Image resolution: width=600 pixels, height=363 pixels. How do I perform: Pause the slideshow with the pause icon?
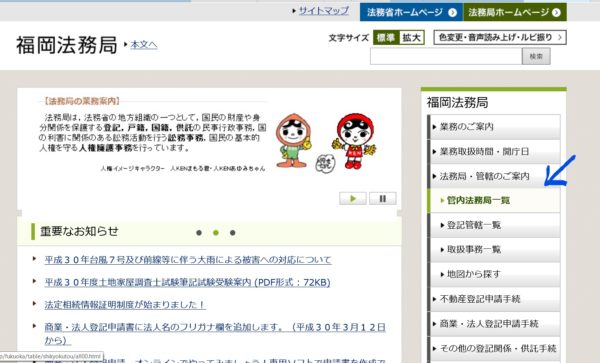point(383,199)
